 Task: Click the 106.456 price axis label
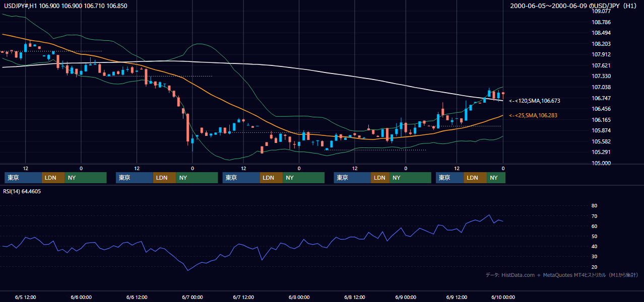(601, 109)
